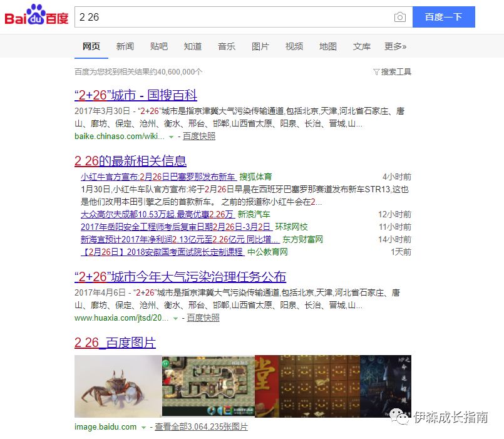Open the 文库 tab
Viewport: 504px width, 439px height.
click(362, 46)
